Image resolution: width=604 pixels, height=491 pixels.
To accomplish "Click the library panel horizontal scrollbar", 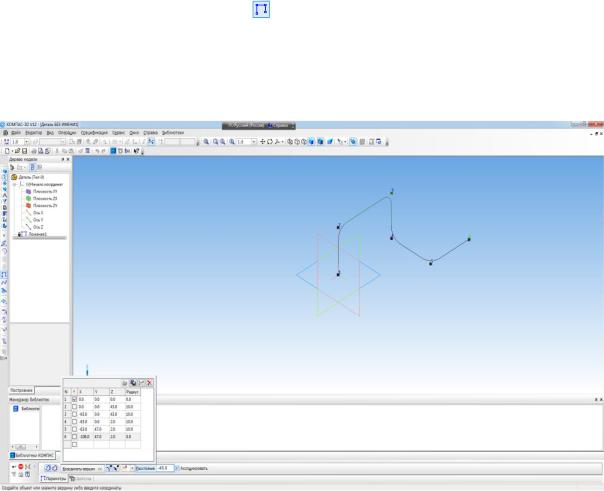I will pyautogui.click(x=25, y=447).
